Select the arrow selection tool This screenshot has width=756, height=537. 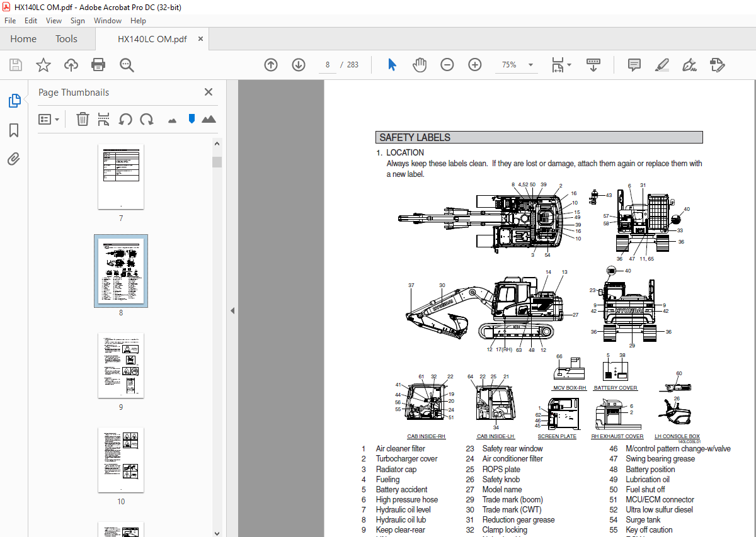click(392, 65)
